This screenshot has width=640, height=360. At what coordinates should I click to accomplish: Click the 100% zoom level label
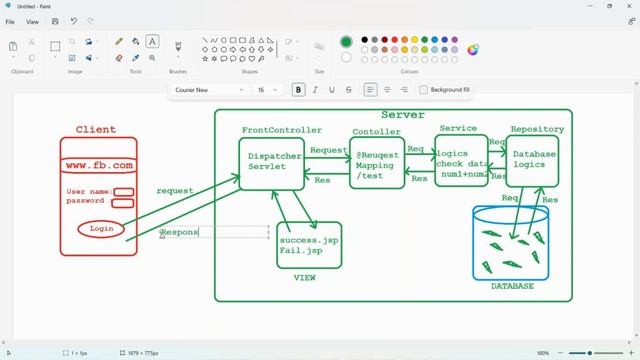point(543,353)
